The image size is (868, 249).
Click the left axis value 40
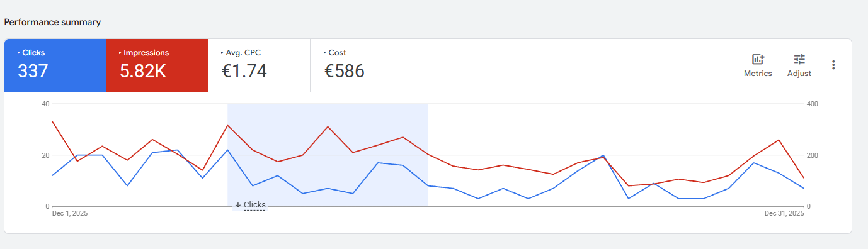(x=45, y=104)
